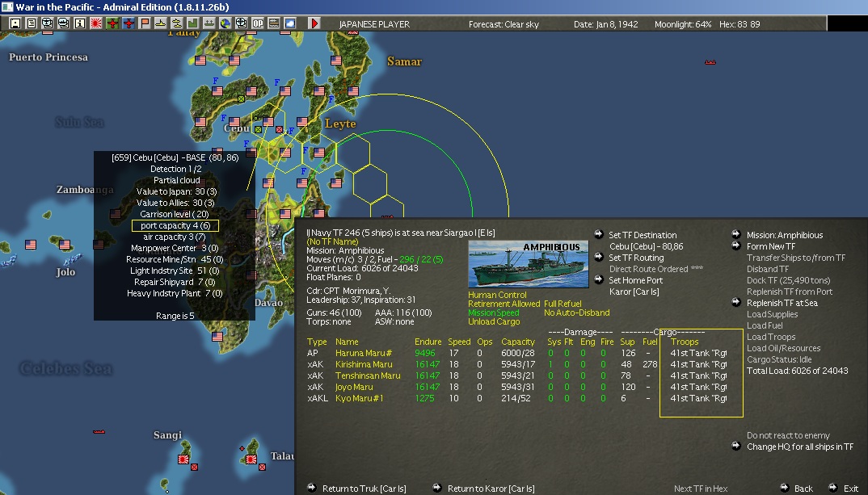Click the Troops column header
The width and height of the screenshot is (868, 495).
(x=685, y=342)
